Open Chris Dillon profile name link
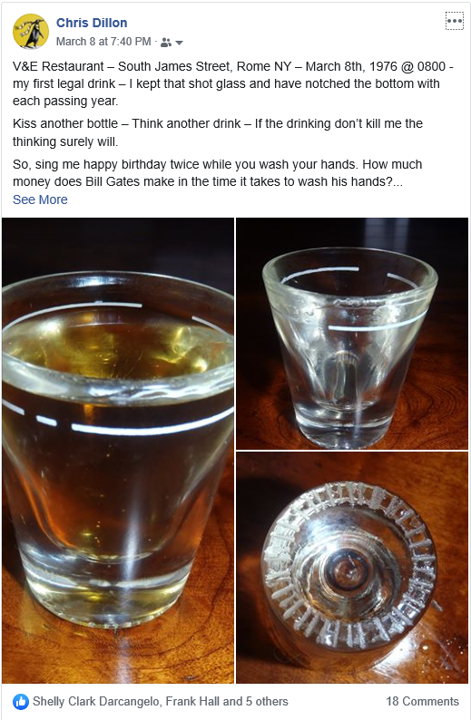 tap(91, 23)
